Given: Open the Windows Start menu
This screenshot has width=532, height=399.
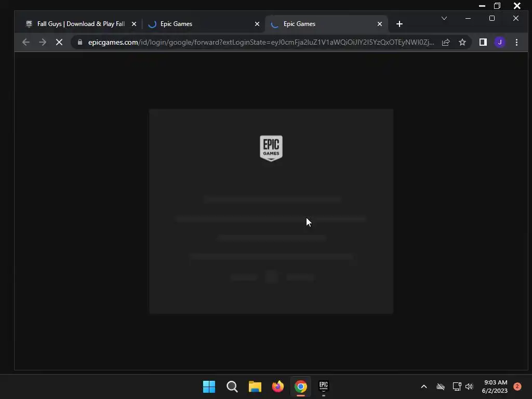Looking at the screenshot, I should 209,387.
